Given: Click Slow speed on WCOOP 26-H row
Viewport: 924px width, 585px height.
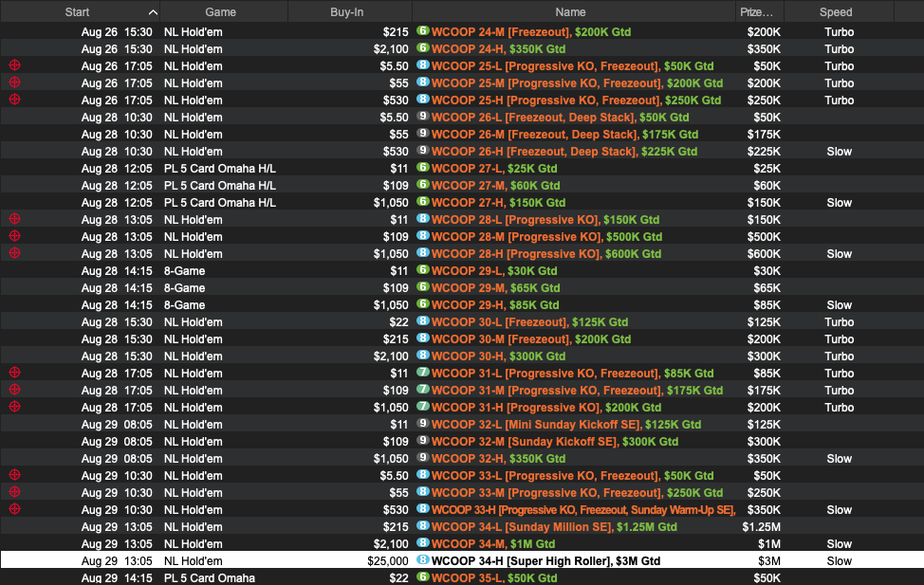Looking at the screenshot, I should pyautogui.click(x=840, y=152).
